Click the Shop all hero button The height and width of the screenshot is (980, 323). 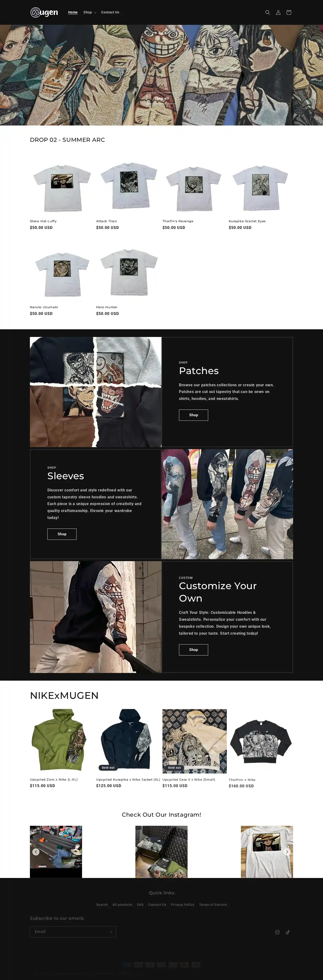161,98
